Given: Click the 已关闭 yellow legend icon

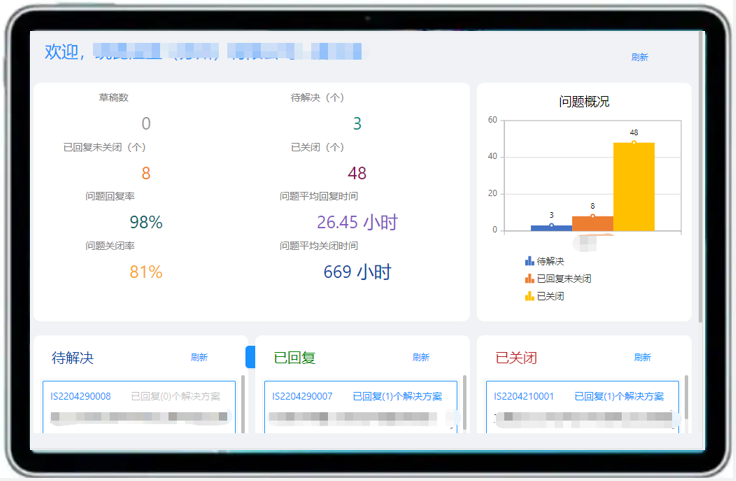Looking at the screenshot, I should [529, 296].
